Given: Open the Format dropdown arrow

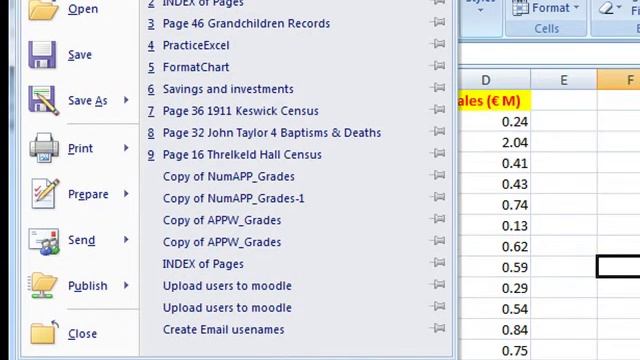Looking at the screenshot, I should point(576,8).
